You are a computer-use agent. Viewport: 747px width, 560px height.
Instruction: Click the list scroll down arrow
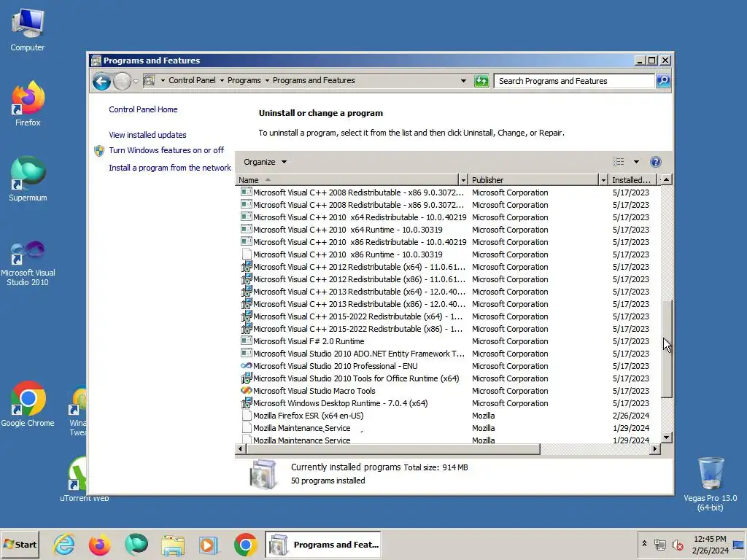point(667,437)
